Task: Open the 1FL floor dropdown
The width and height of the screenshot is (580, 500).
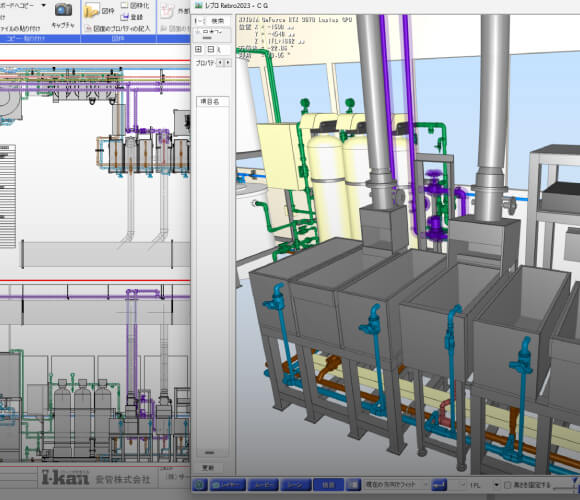Action: point(496,484)
